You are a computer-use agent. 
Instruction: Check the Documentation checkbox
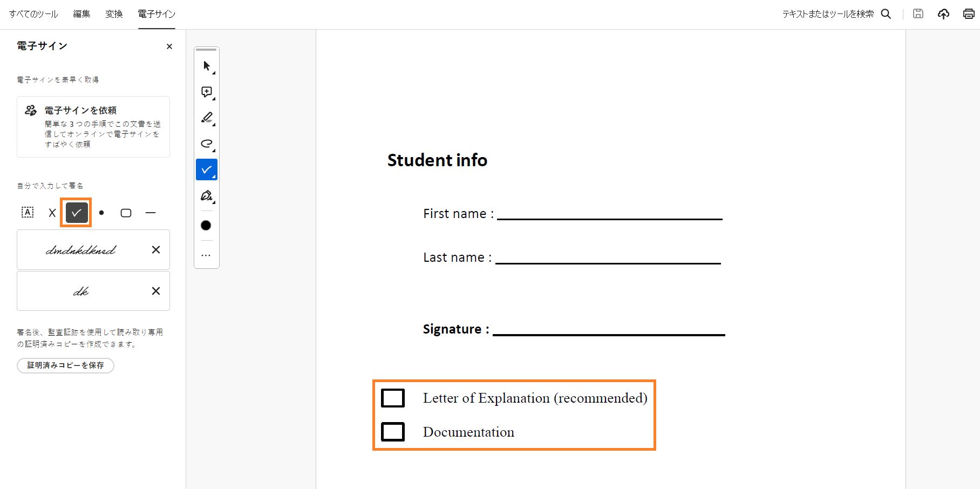(x=393, y=432)
